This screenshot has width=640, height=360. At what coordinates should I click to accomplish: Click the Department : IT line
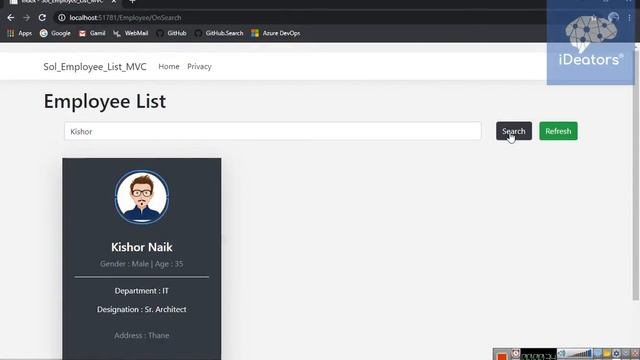(142, 291)
